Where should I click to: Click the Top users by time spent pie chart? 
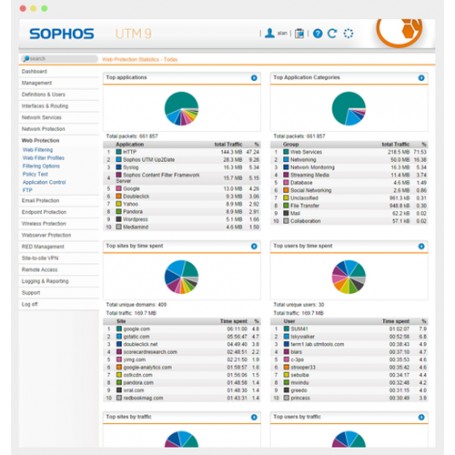349,277
